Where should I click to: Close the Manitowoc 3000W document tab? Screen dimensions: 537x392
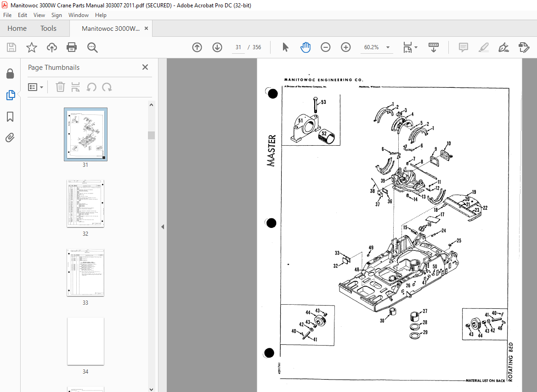point(146,28)
